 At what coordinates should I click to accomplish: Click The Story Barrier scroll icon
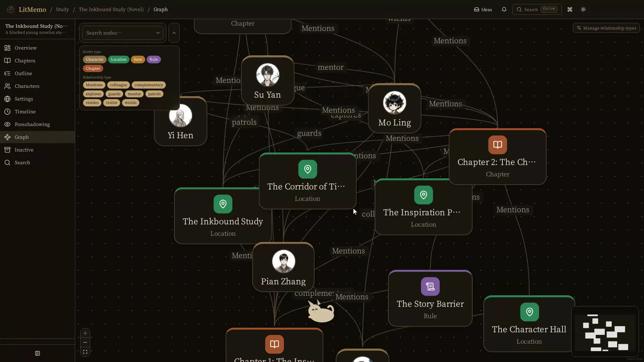430,287
